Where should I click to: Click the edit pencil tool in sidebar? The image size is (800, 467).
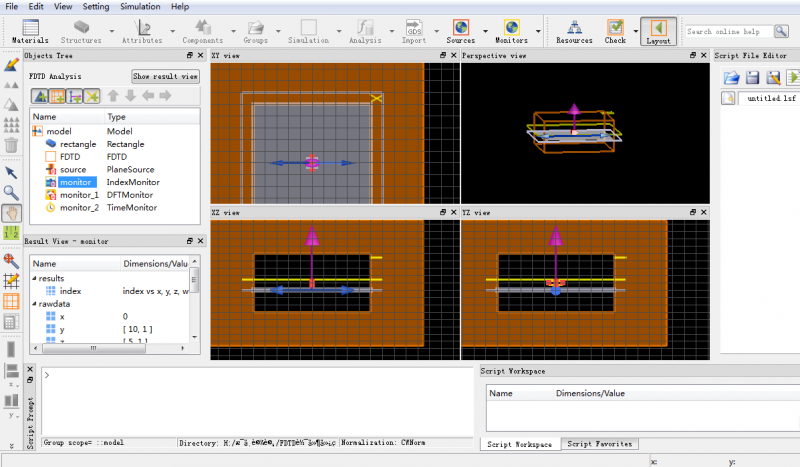(x=12, y=64)
